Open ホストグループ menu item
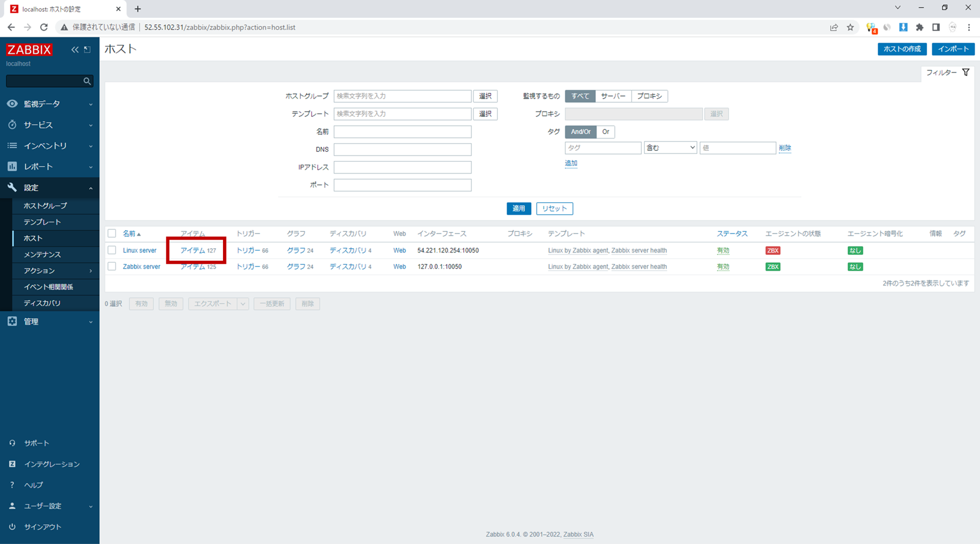This screenshot has width=980, height=544. tap(56, 206)
